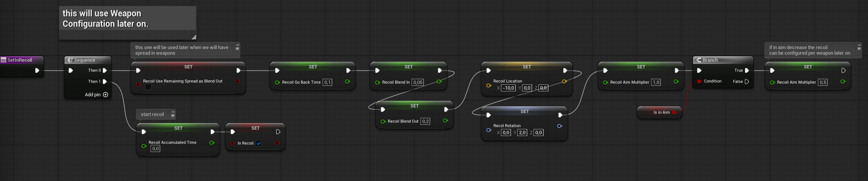The width and height of the screenshot is (868, 181).
Task: Click the Branch node title icon
Action: [x=699, y=60]
